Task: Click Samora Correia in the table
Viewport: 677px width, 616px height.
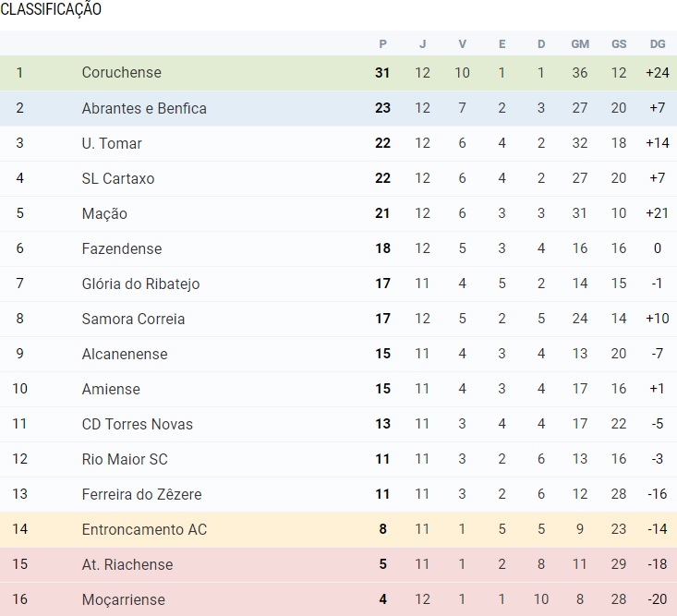Action: tap(133, 319)
